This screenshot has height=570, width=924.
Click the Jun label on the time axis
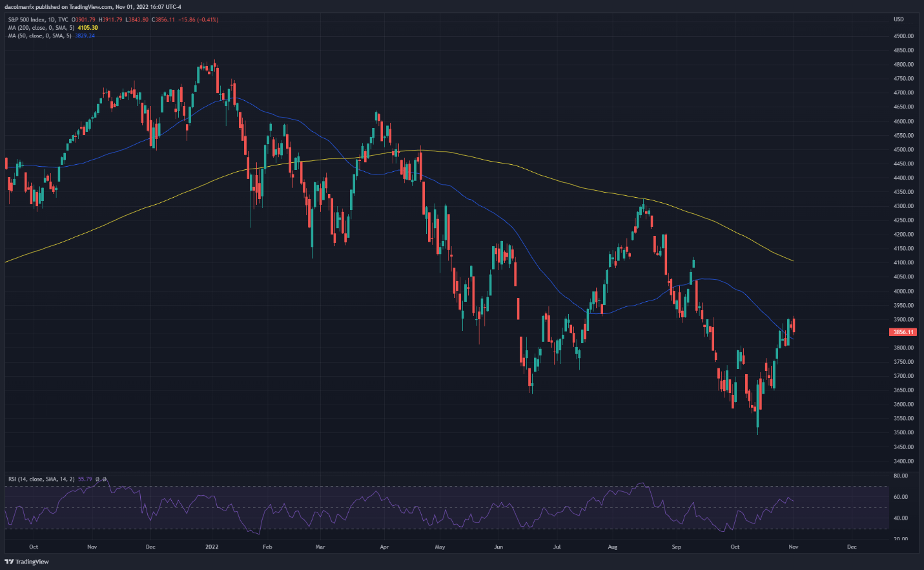pyautogui.click(x=498, y=547)
